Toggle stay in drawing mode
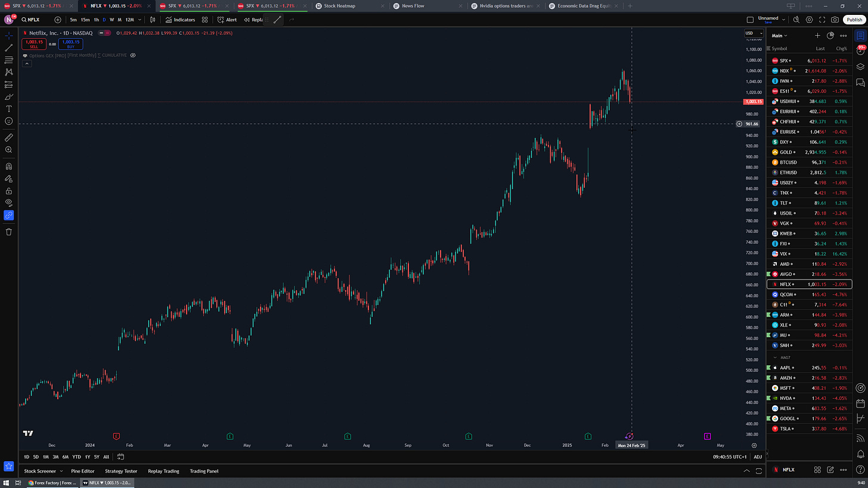The height and width of the screenshot is (488, 868). (9, 179)
